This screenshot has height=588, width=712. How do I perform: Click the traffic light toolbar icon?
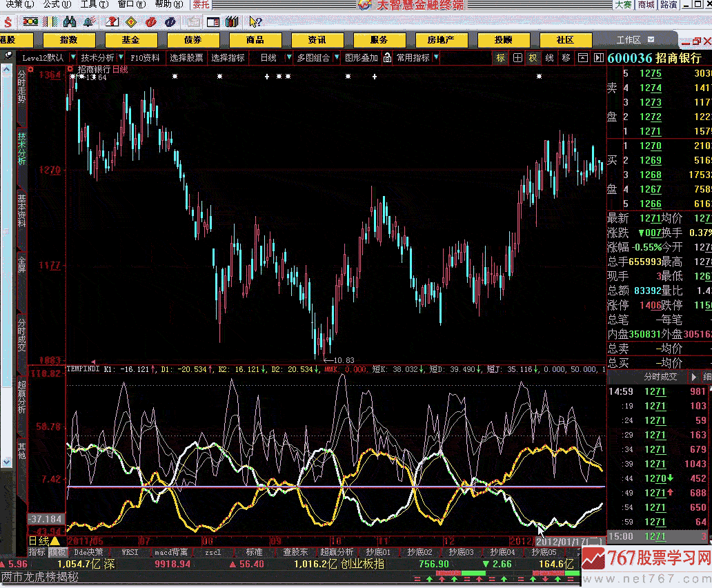pyautogui.click(x=30, y=21)
